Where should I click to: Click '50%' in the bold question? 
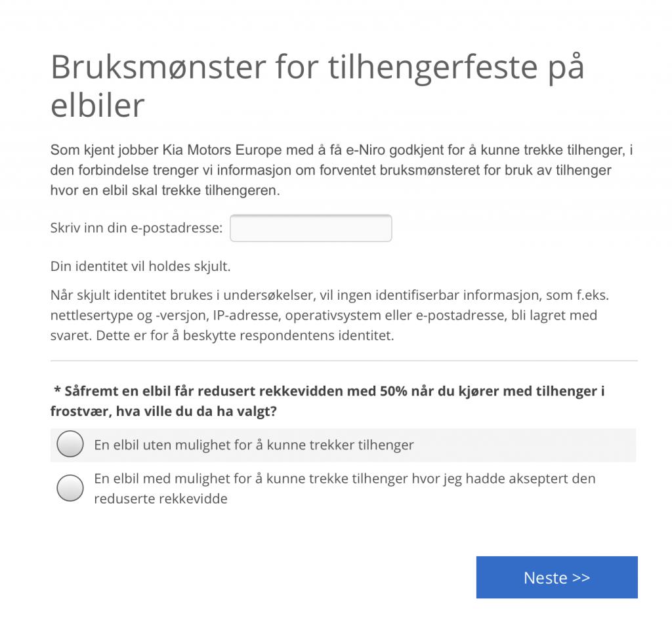(x=394, y=391)
